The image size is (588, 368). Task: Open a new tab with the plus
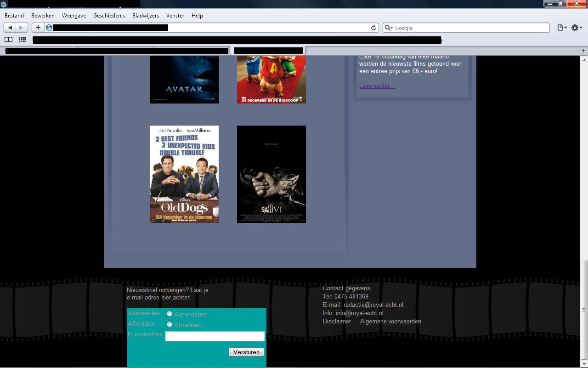[x=583, y=51]
